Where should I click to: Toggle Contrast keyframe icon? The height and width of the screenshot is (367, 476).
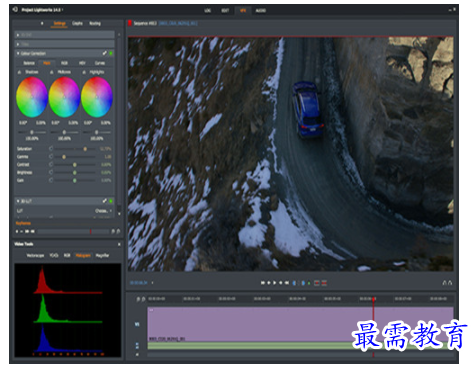tap(51, 164)
